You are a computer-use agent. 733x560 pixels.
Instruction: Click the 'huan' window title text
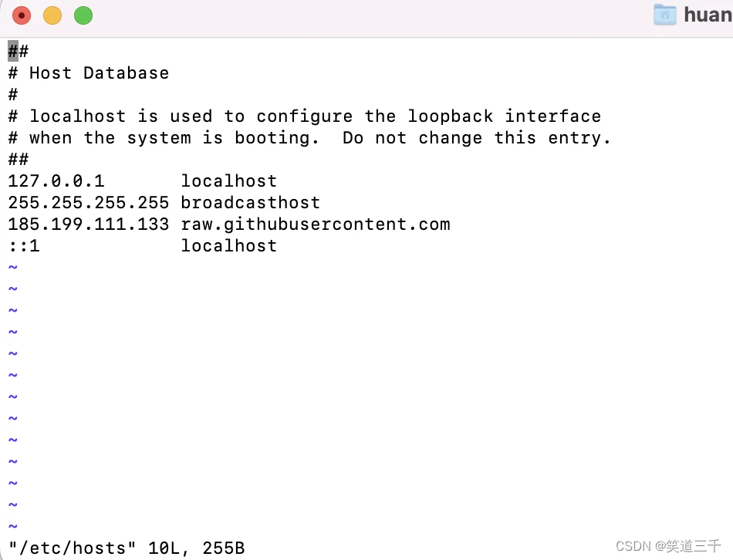pyautogui.click(x=708, y=15)
